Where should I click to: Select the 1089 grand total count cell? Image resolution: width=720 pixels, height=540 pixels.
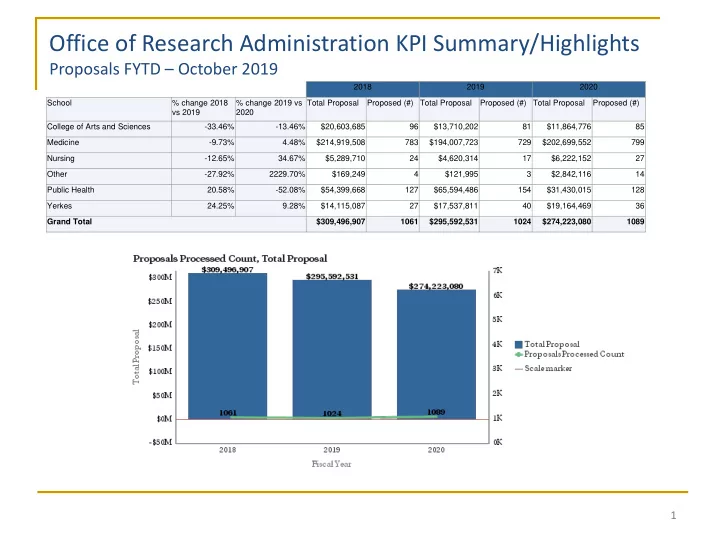coord(619,222)
